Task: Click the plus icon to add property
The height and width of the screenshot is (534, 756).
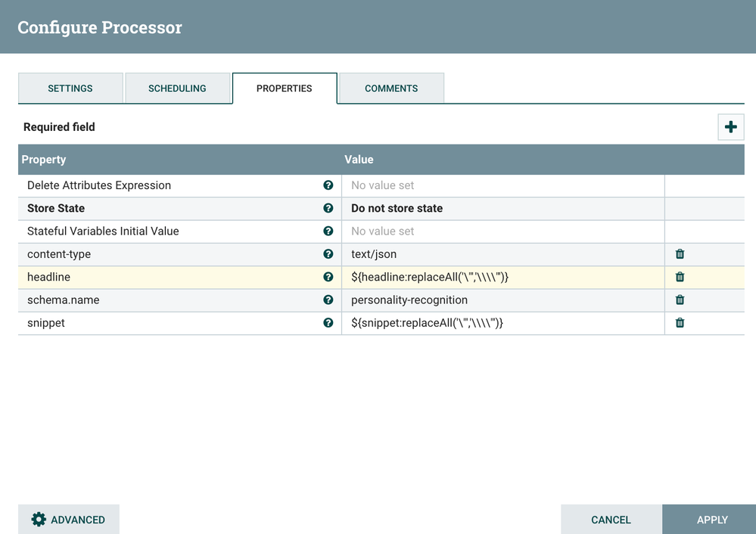Action: click(730, 127)
